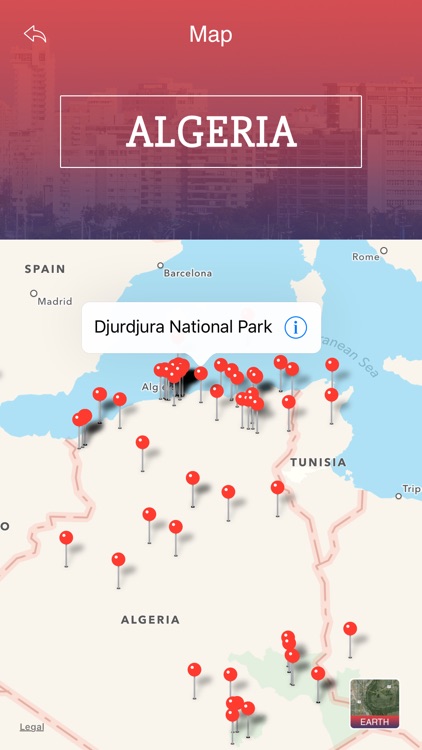Tap the ALGERIA header banner
422x750 pixels.
pyautogui.click(x=211, y=132)
